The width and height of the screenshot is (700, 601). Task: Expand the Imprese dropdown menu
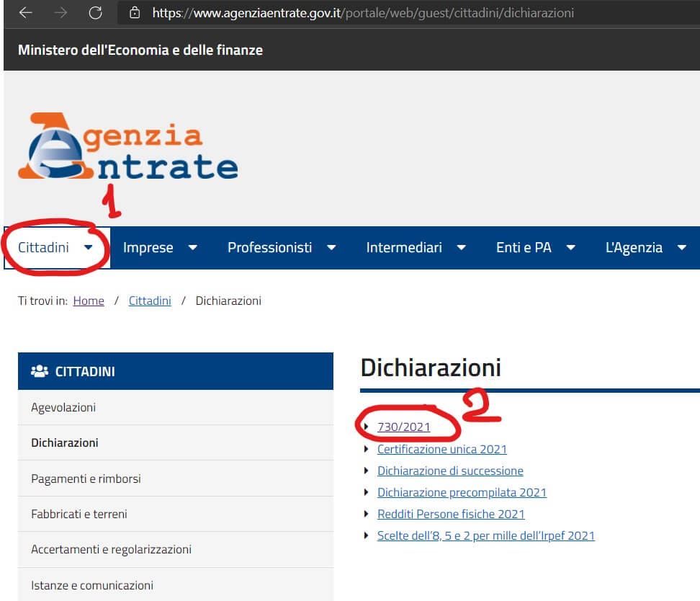[x=160, y=247]
